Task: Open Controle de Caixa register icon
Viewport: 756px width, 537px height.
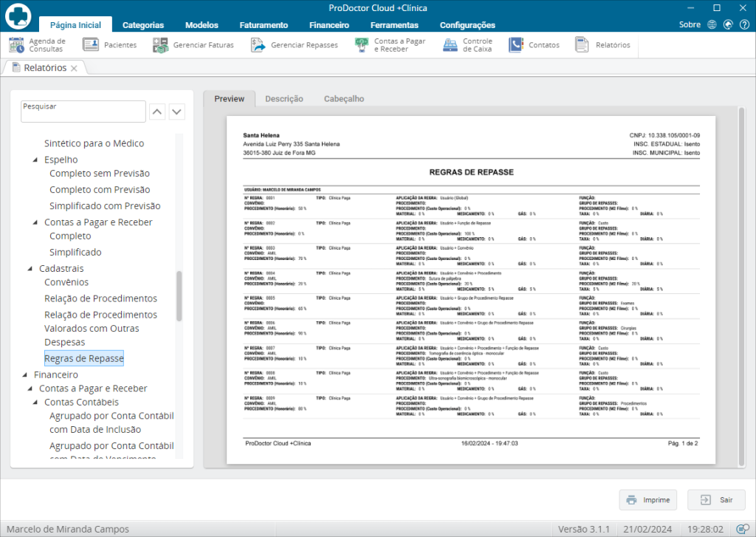Action: click(x=450, y=45)
